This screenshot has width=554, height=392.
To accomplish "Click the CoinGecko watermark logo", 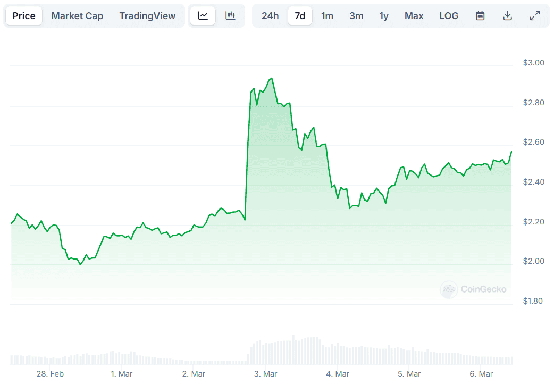I will click(x=473, y=289).
